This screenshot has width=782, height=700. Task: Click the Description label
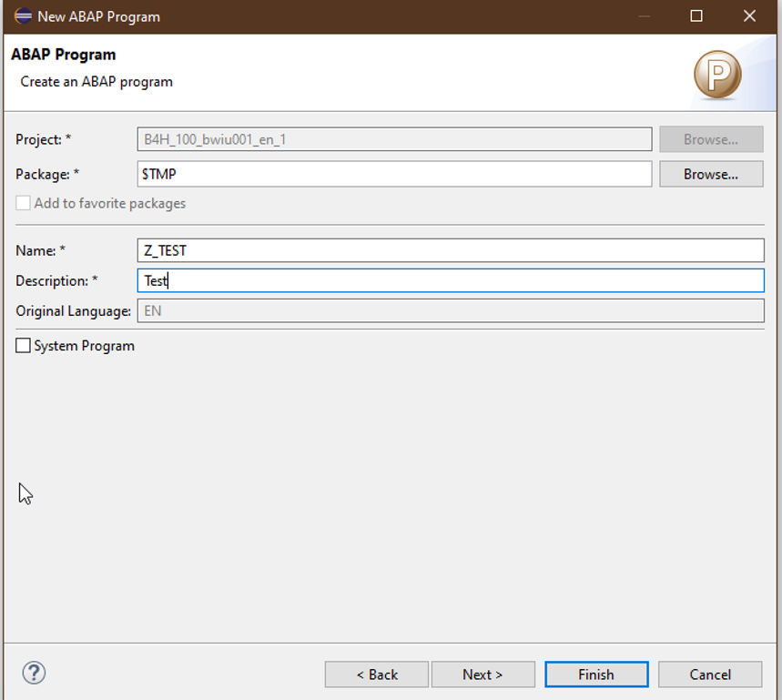pyautogui.click(x=56, y=280)
